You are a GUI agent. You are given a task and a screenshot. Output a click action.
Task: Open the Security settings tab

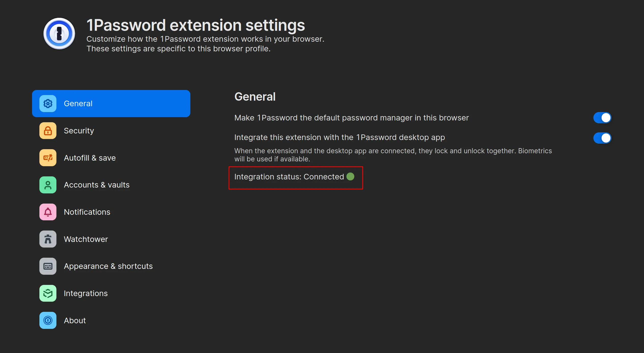pyautogui.click(x=79, y=131)
